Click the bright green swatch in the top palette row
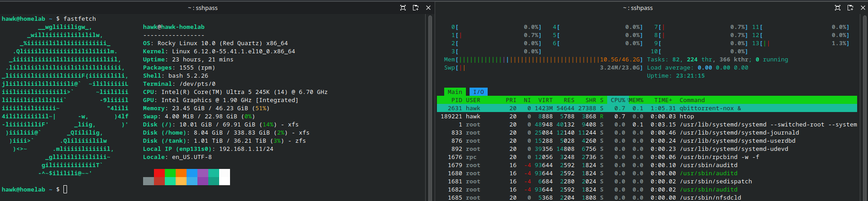Viewport: 868px width, 201px height. (170, 173)
